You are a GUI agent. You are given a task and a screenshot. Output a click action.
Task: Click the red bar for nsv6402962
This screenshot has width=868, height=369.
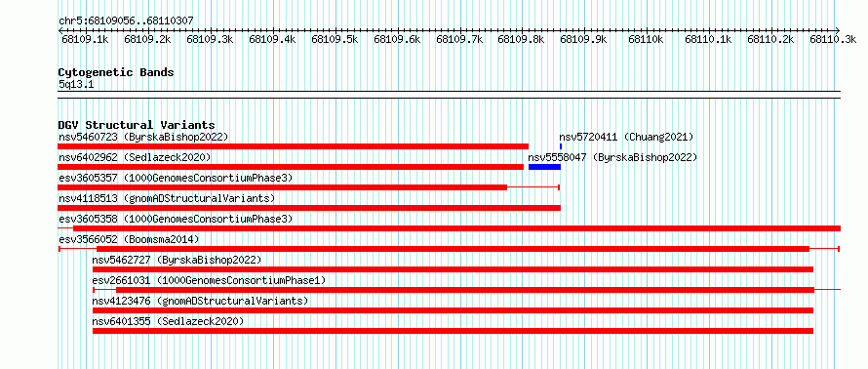point(291,167)
